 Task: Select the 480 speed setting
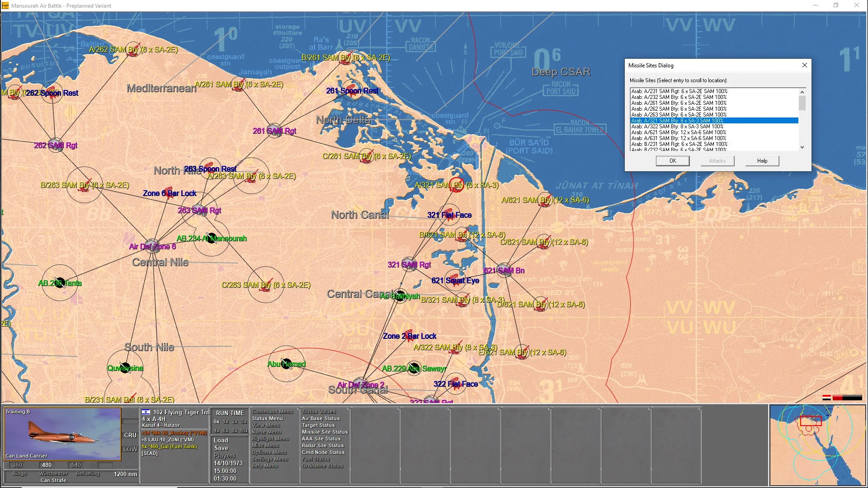(47, 465)
